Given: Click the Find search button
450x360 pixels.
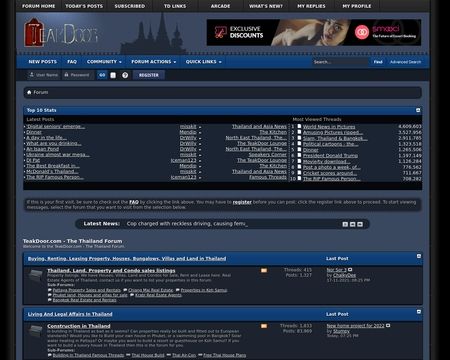Looking at the screenshot, I should click(x=378, y=62).
